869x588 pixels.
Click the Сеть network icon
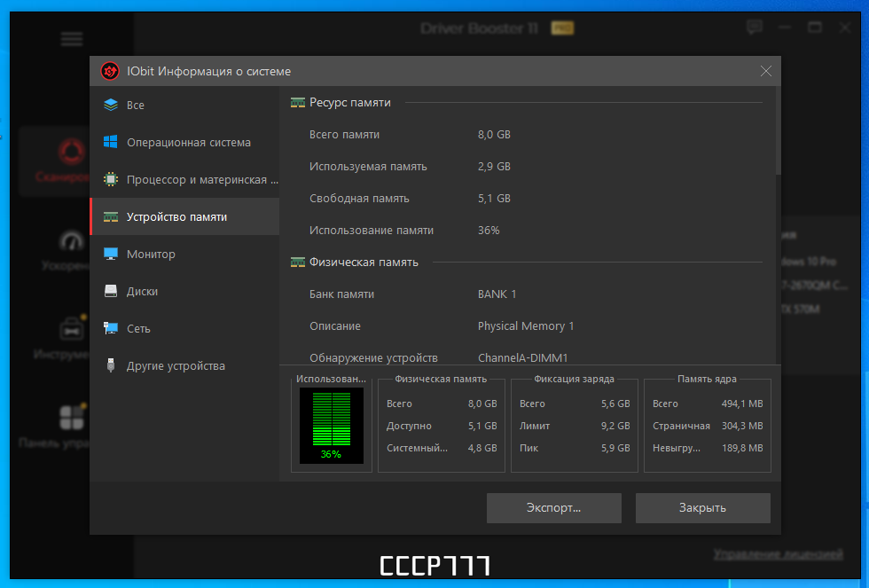click(x=111, y=328)
